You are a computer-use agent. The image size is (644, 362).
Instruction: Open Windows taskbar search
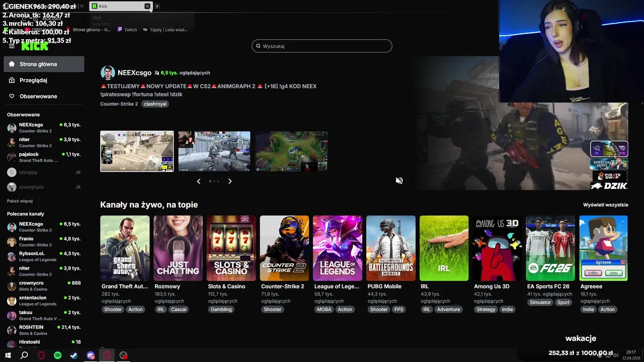point(24,355)
